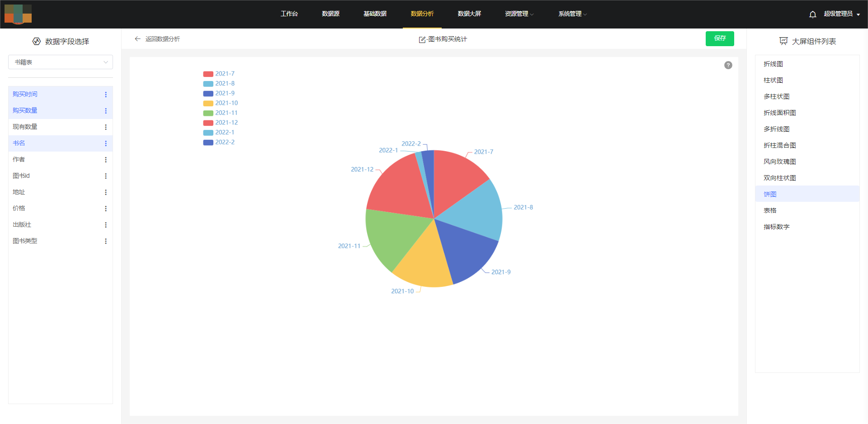Click the 图书购买统计 chart title
Image resolution: width=868 pixels, height=424 pixels.
(447, 39)
